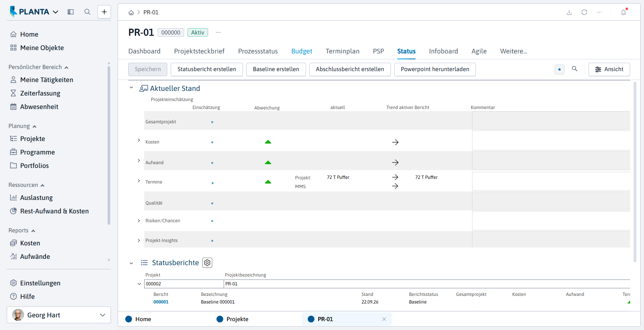Open Statusberichte settings gear
This screenshot has height=330, width=644.
point(207,263)
